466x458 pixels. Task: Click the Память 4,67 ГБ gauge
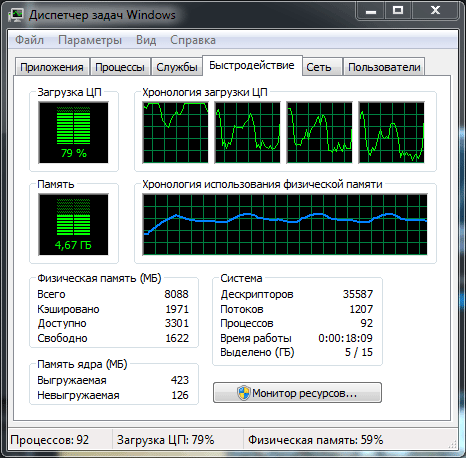click(73, 224)
